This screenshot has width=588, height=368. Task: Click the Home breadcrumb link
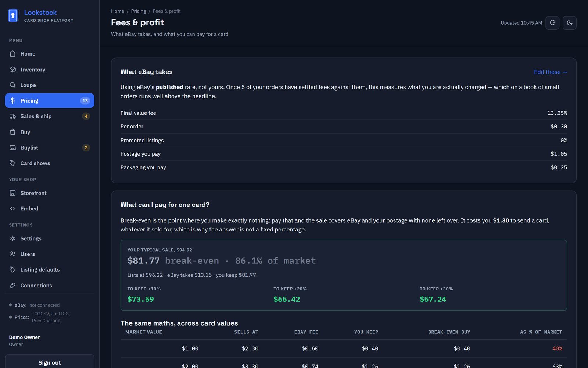118,11
